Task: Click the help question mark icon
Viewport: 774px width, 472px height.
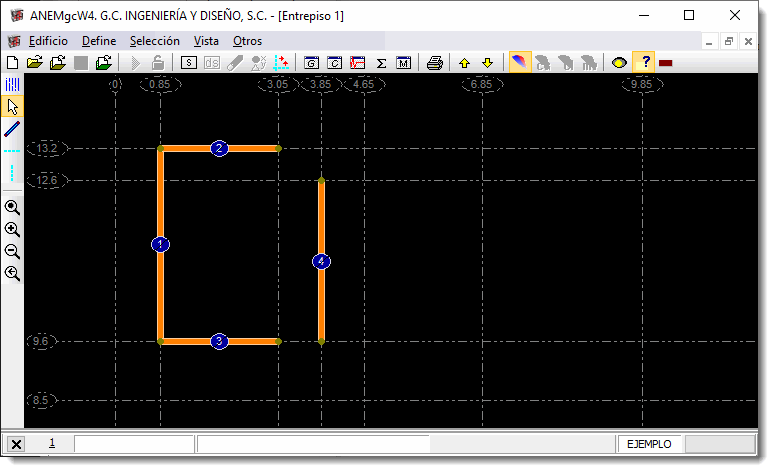Action: click(x=645, y=63)
